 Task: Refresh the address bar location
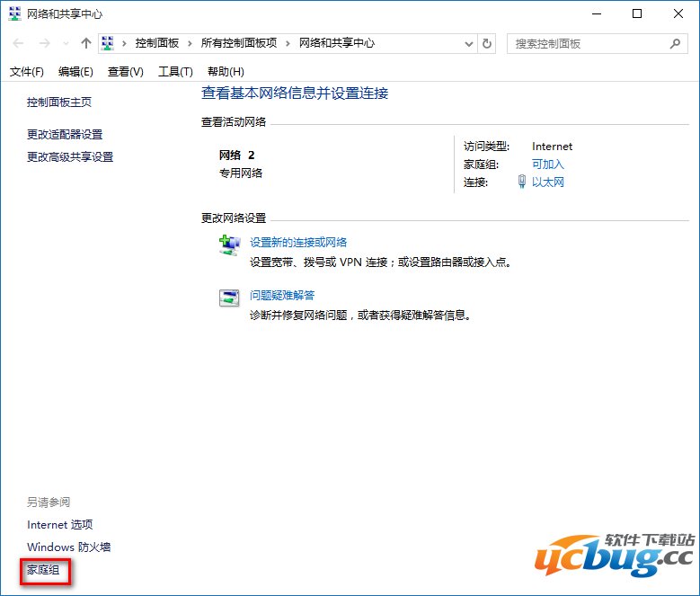click(x=487, y=43)
